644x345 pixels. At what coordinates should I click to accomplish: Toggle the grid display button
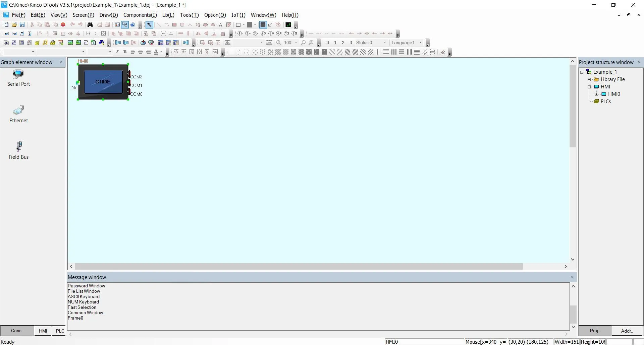click(x=263, y=25)
